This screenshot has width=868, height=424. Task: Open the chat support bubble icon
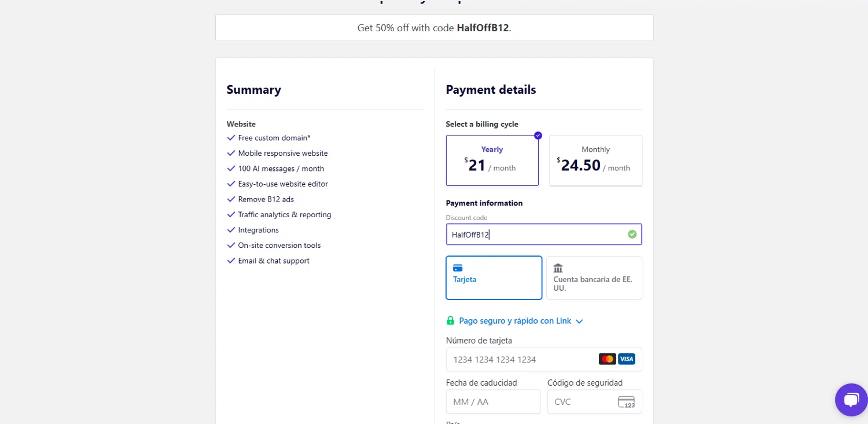click(851, 400)
